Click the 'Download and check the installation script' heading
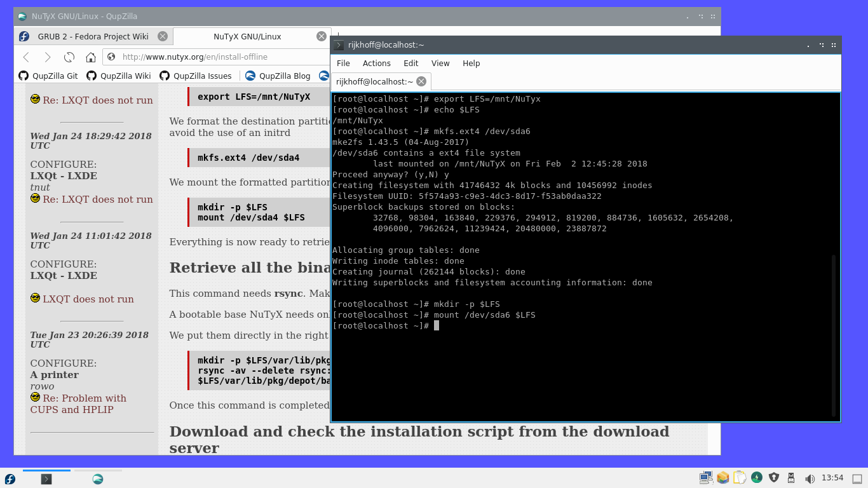The width and height of the screenshot is (868, 488). click(x=419, y=440)
